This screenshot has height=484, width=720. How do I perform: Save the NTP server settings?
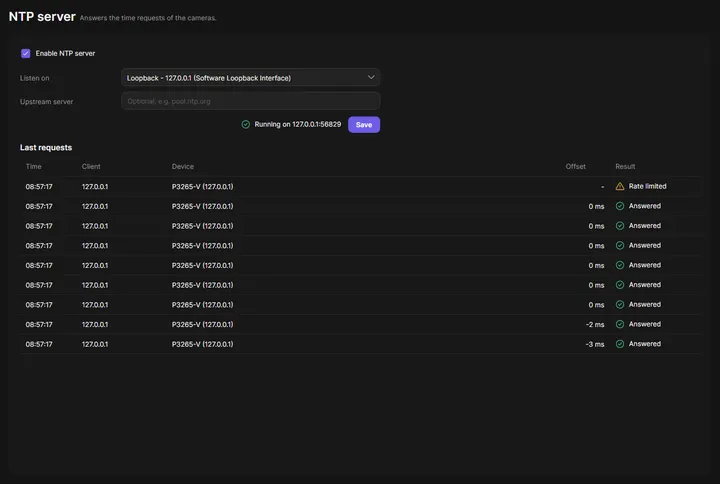364,124
